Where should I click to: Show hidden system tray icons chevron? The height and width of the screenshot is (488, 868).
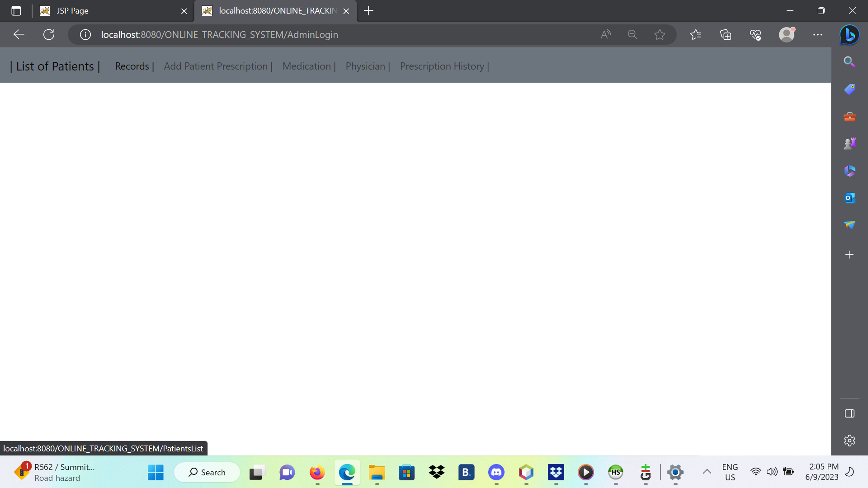coord(707,472)
